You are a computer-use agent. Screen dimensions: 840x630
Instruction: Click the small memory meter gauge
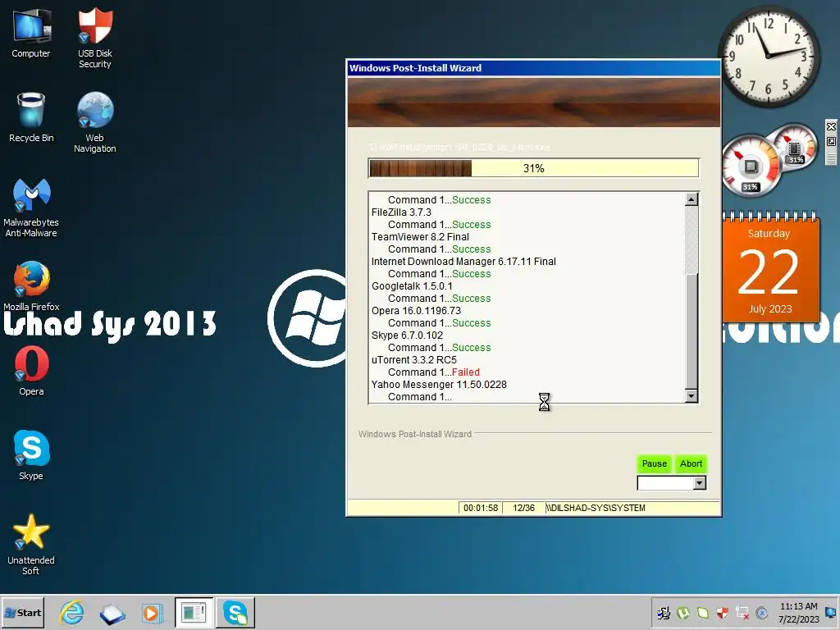pos(795,146)
